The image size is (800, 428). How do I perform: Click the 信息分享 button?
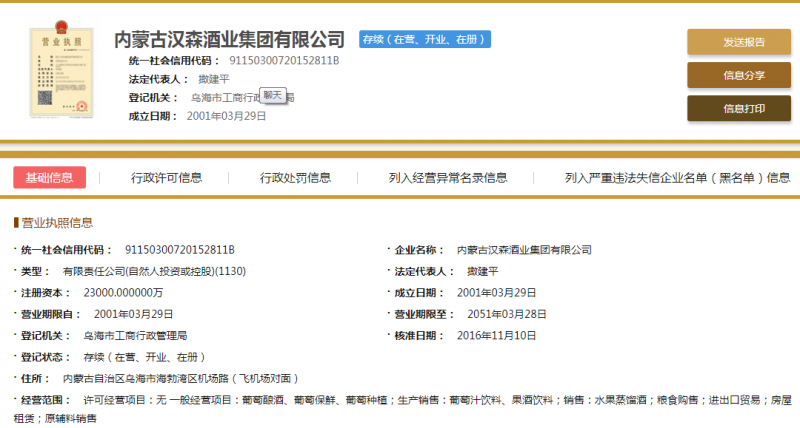(x=739, y=75)
